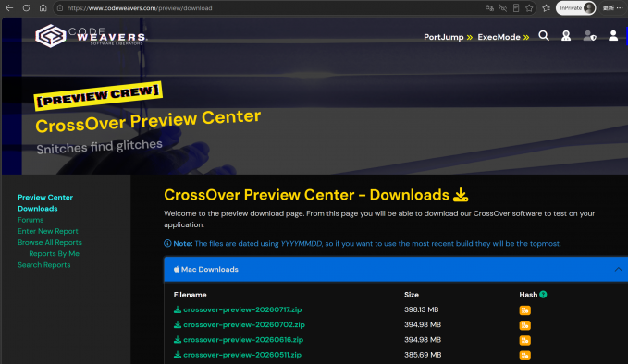Click the user shield account icon
This screenshot has width=628, height=364.
coord(589,36)
